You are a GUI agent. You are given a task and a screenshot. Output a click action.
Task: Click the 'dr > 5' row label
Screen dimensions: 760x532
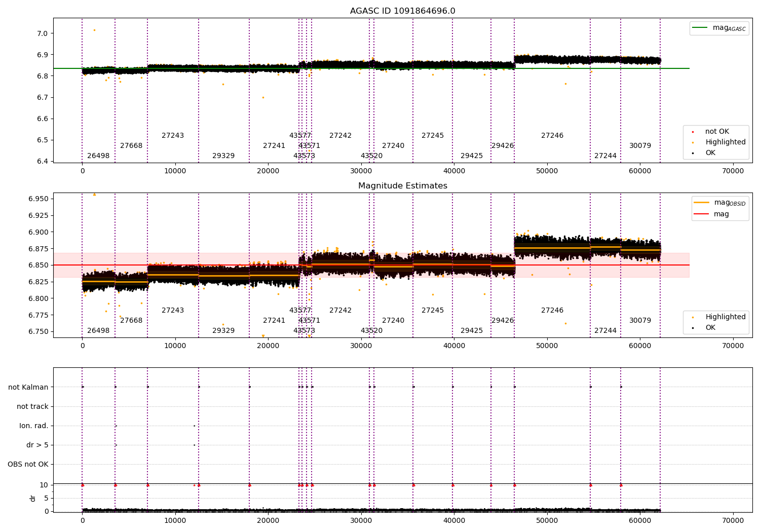[x=37, y=445]
